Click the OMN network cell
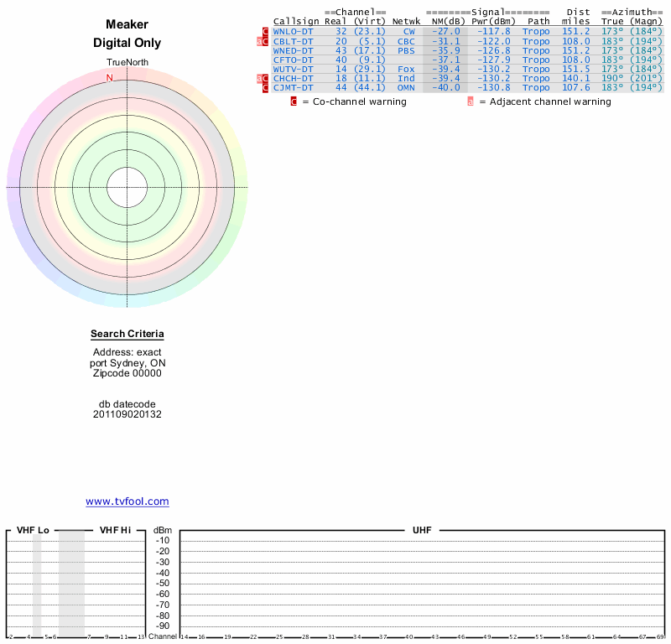The width and height of the screenshot is (671, 644). (406, 88)
